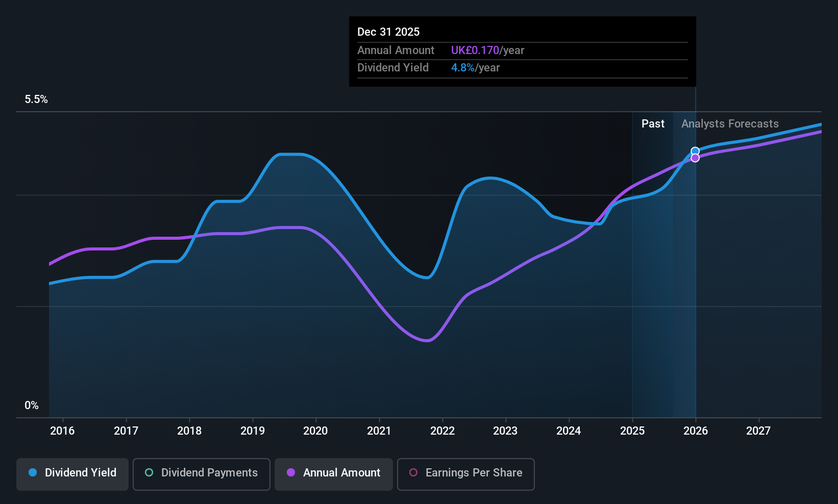
Task: Click the 2019 x-axis label
Action: 253,431
